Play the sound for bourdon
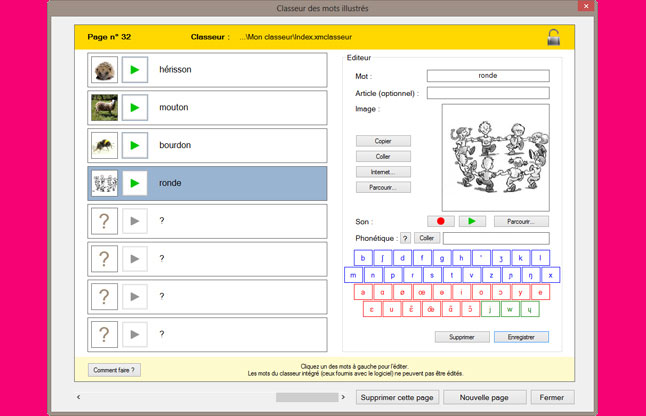This screenshot has width=646, height=416. point(135,146)
